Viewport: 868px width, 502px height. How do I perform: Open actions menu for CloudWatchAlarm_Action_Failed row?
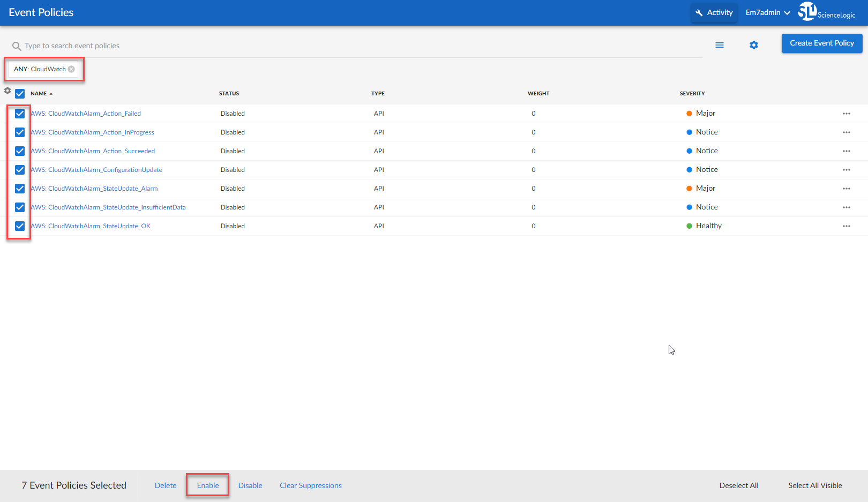pyautogui.click(x=846, y=114)
